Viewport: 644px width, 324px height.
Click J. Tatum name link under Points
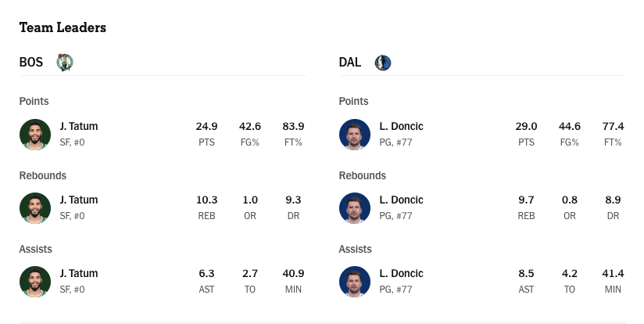79,126
